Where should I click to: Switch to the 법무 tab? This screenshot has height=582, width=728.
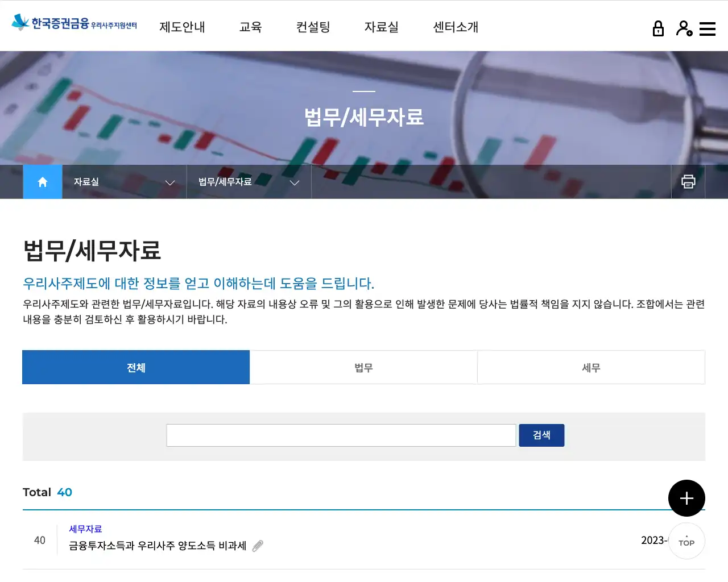pos(363,367)
